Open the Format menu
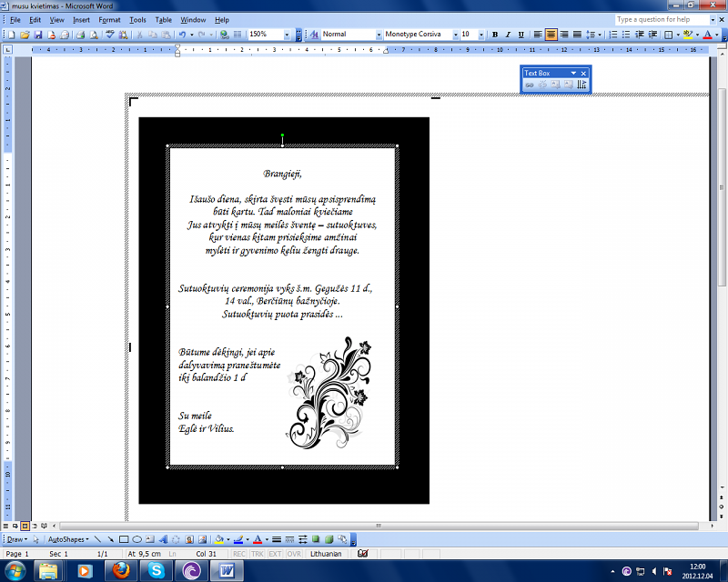Viewport: 728px width, 582px height. click(109, 19)
